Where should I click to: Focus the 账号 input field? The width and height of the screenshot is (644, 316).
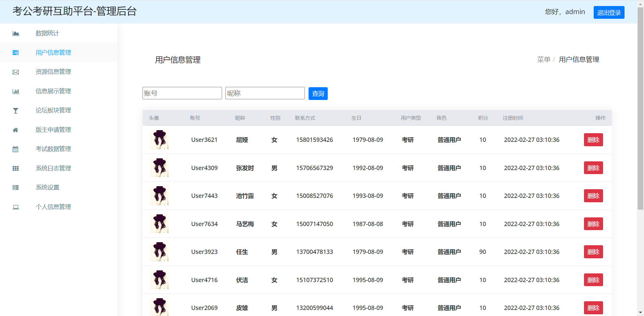point(182,93)
